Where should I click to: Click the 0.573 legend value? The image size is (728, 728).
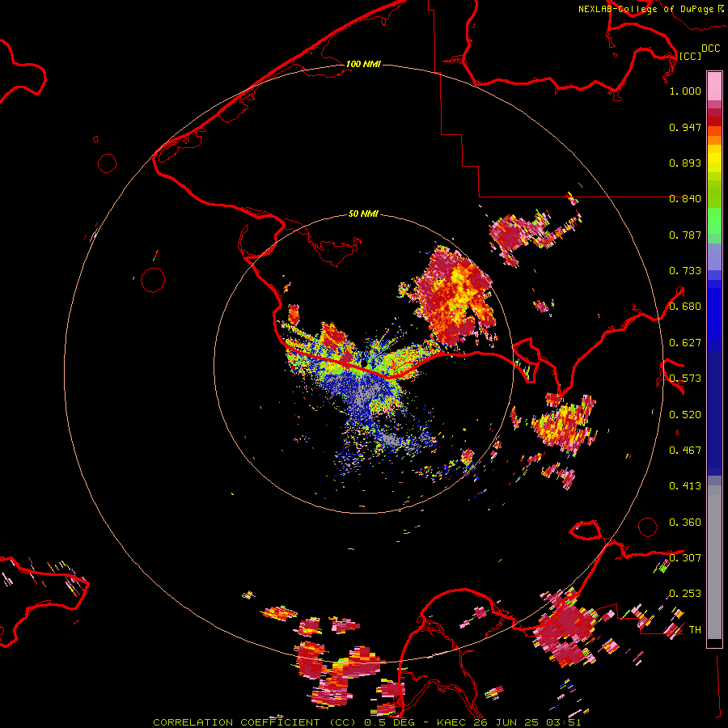[685, 379]
